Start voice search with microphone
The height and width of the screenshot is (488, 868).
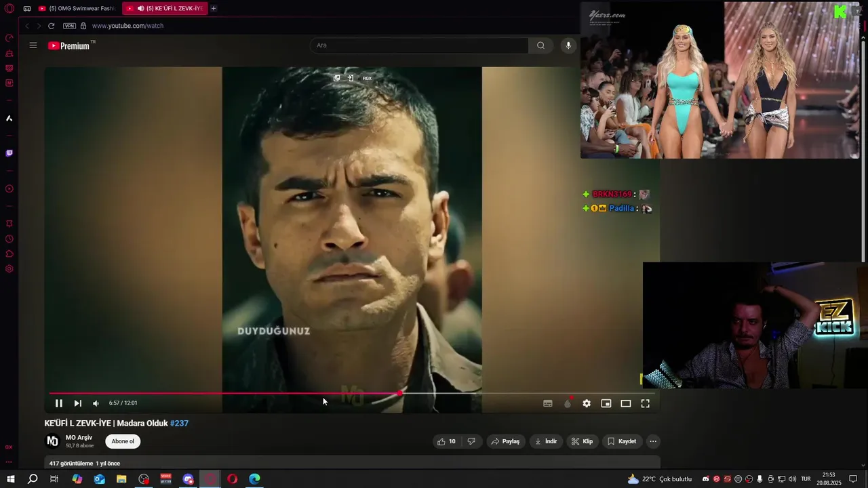(x=568, y=45)
